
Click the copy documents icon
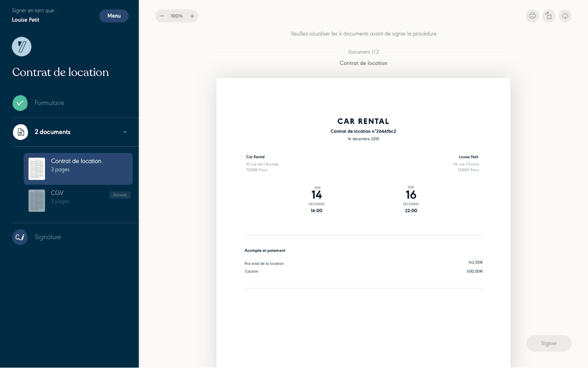(548, 16)
